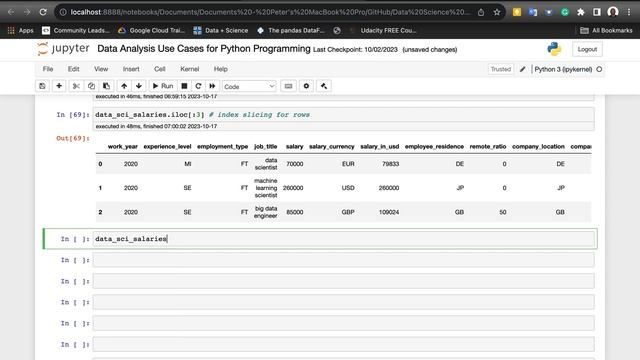The width and height of the screenshot is (640, 360).
Task: Open the Edit menu
Action: tap(73, 69)
